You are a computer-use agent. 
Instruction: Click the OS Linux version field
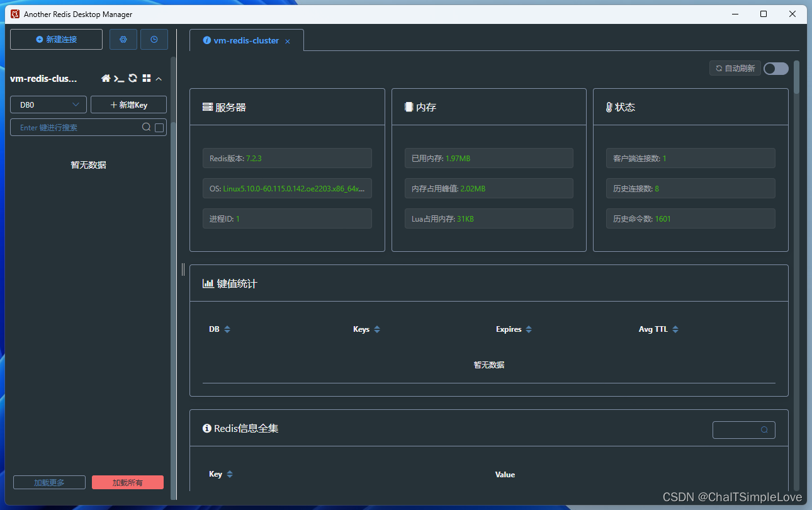(x=287, y=188)
